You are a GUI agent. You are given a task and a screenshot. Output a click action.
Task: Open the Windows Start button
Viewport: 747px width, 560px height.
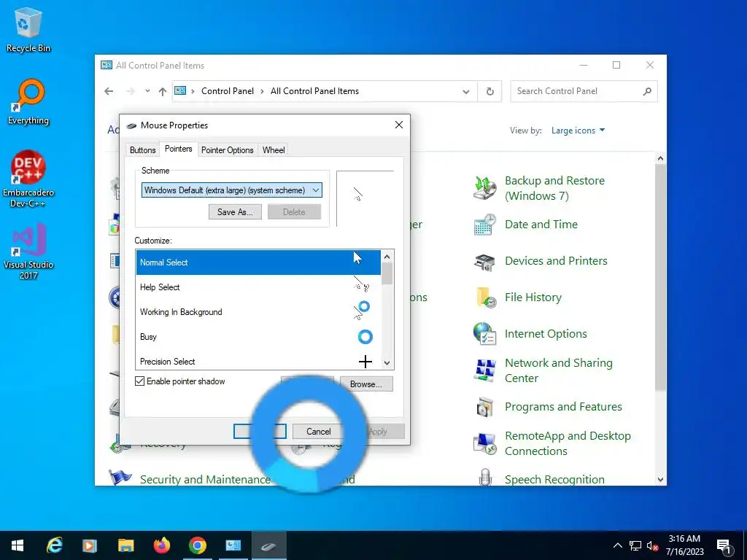[18, 545]
